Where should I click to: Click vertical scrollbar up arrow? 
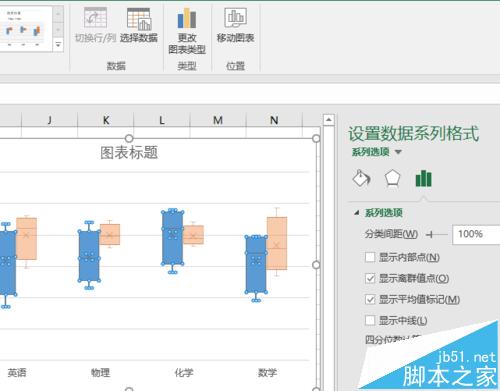[x=329, y=120]
